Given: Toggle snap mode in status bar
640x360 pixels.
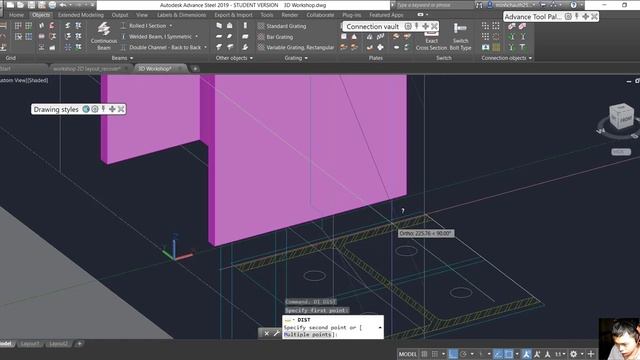Looking at the screenshot, I should click(x=435, y=354).
